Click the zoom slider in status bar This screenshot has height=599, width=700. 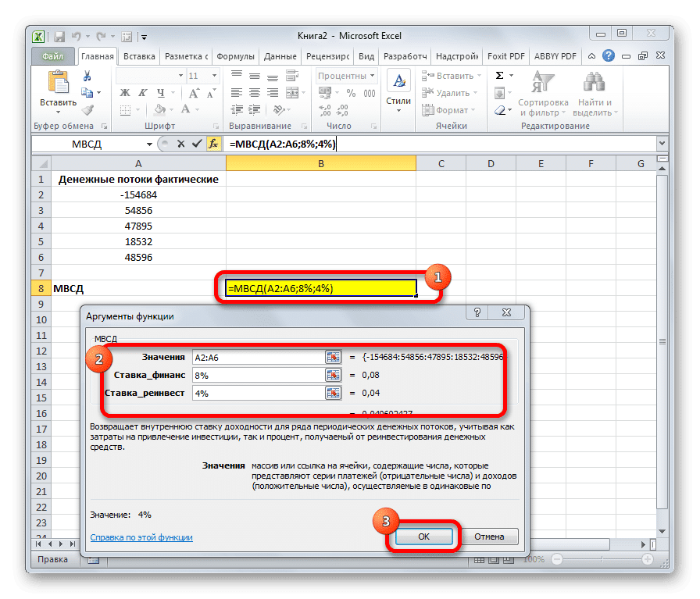click(602, 559)
